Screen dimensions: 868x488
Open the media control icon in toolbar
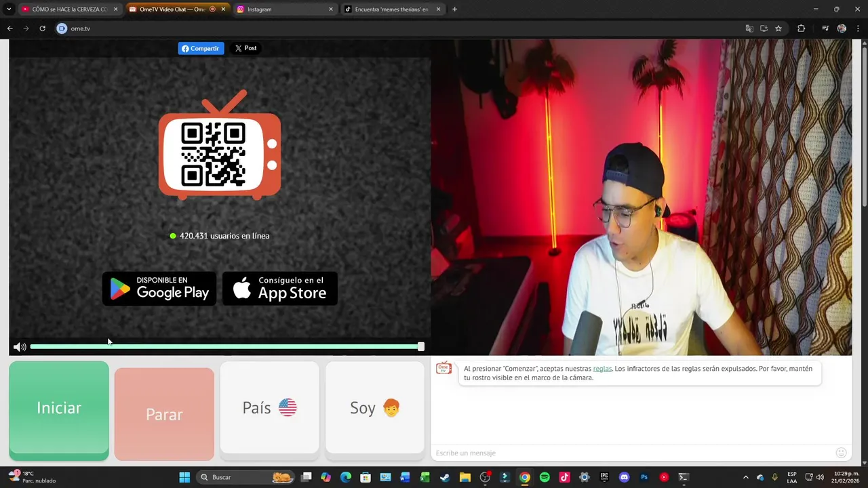pos(825,28)
